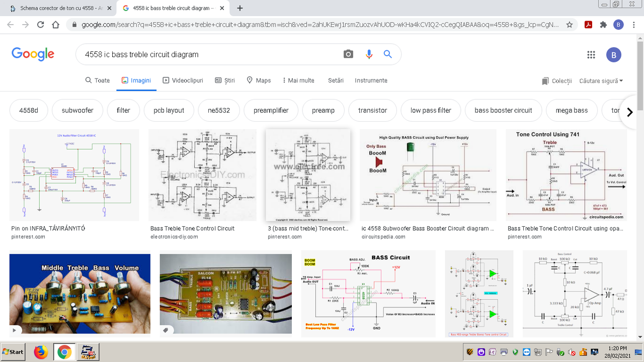
Task: Start voice search with microphone icon
Action: click(369, 54)
